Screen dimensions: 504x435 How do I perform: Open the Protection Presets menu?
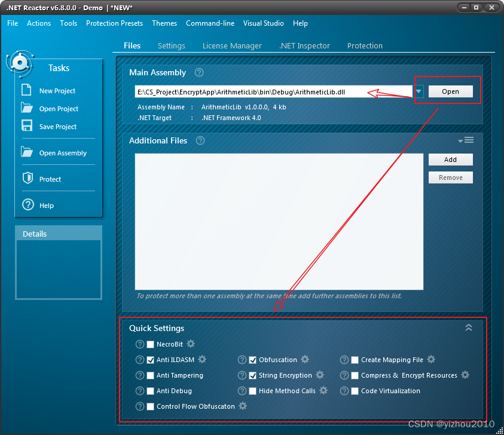click(x=114, y=23)
